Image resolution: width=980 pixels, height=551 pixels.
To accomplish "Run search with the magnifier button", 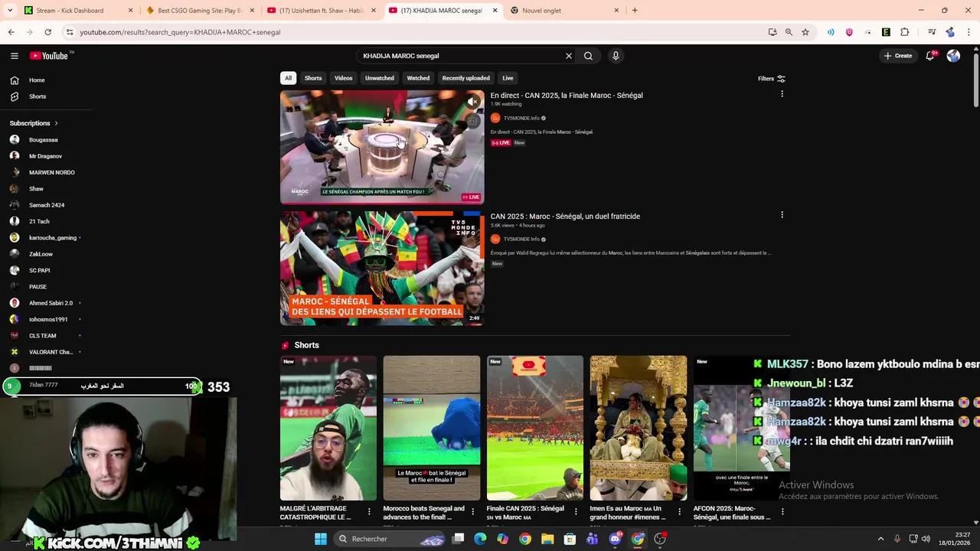I will [588, 56].
